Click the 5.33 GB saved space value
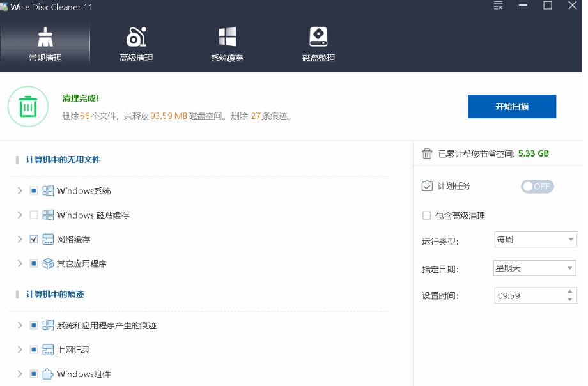 (533, 153)
